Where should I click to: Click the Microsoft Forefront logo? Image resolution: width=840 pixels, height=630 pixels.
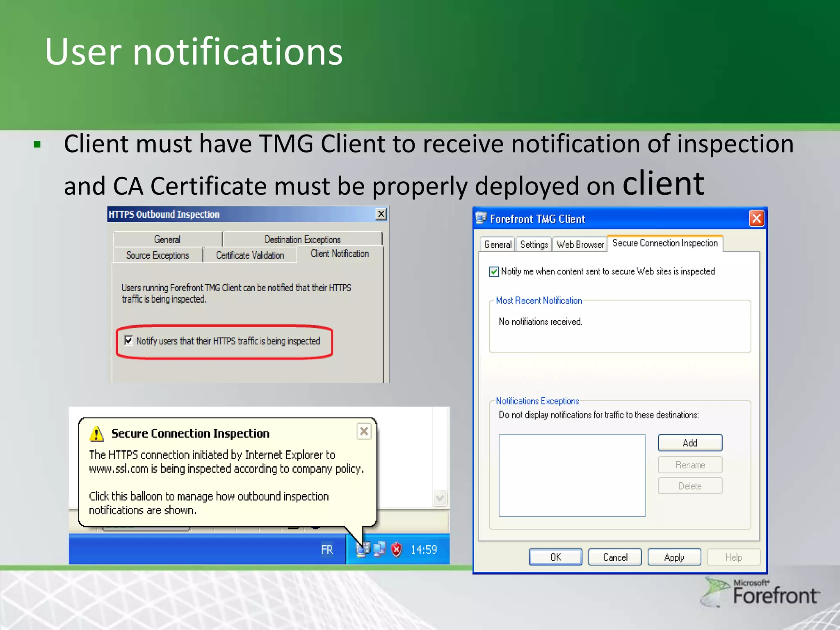click(760, 592)
